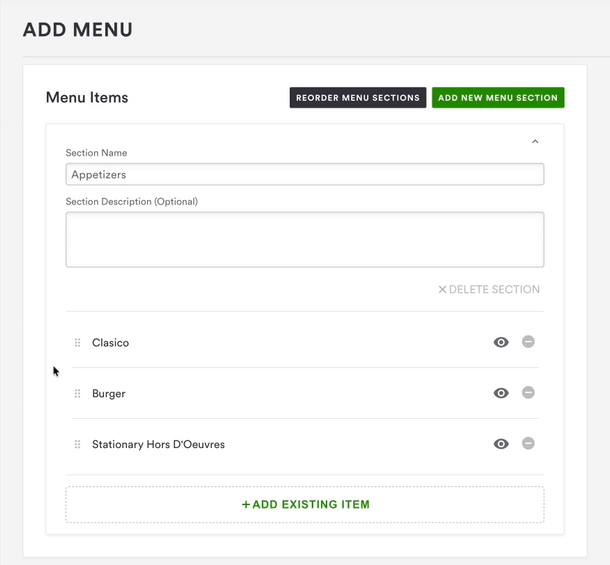Hide the Stationary Hors D'Oeuvres item

[x=501, y=444]
